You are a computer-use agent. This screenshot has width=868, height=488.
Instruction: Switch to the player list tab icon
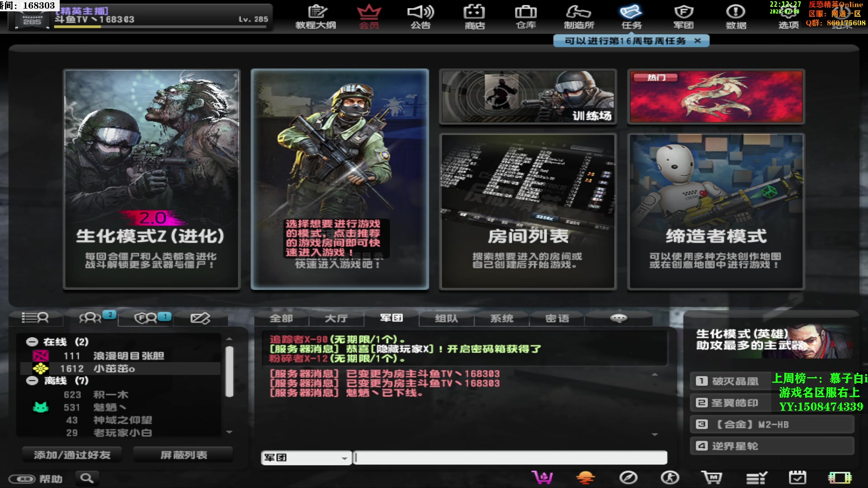(35, 318)
